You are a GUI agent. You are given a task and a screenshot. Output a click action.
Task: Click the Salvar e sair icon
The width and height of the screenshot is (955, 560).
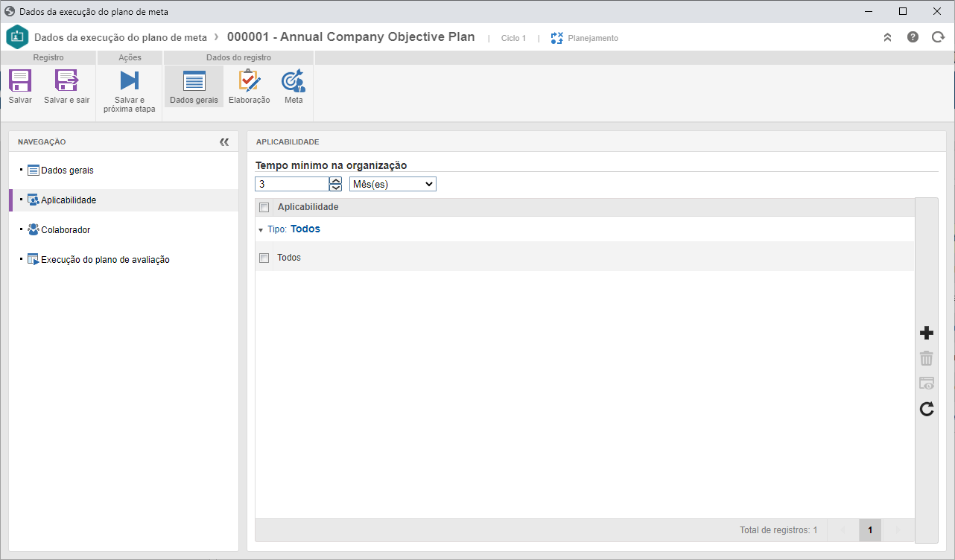[x=66, y=80]
